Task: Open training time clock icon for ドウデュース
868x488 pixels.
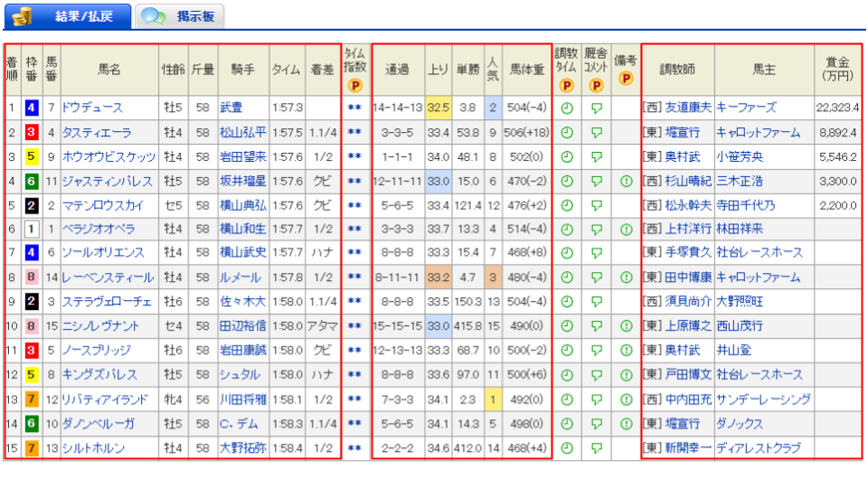Action: tap(566, 108)
